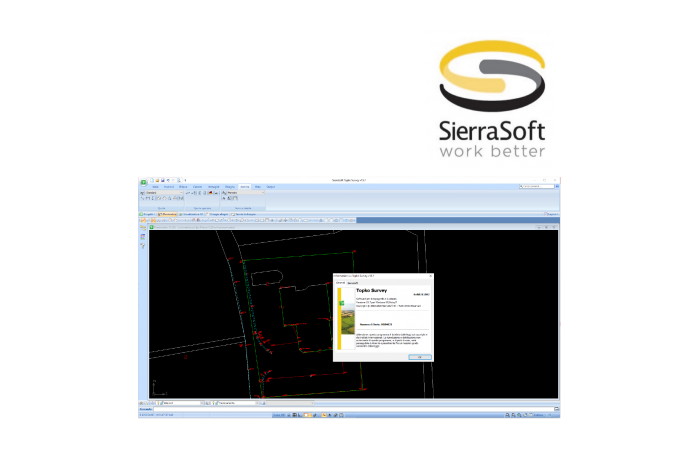Switch to the highlighted Planimetria view tab
This screenshot has width=700, height=463.
[x=167, y=214]
